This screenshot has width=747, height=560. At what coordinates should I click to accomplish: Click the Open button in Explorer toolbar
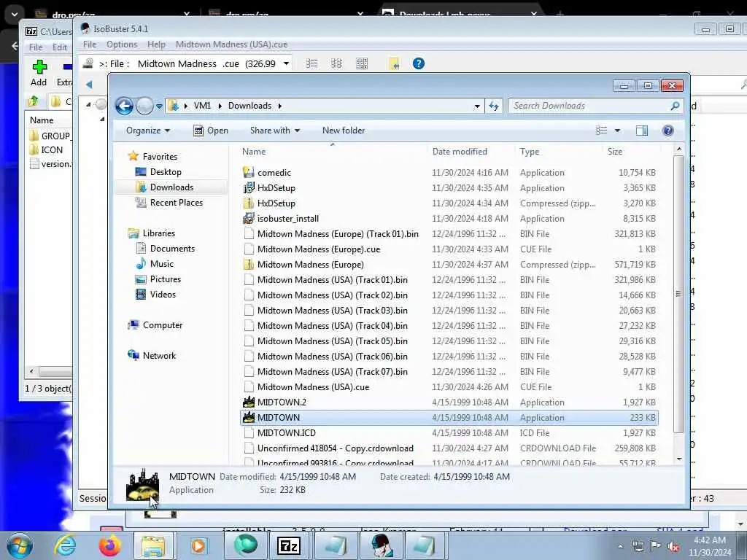(211, 131)
